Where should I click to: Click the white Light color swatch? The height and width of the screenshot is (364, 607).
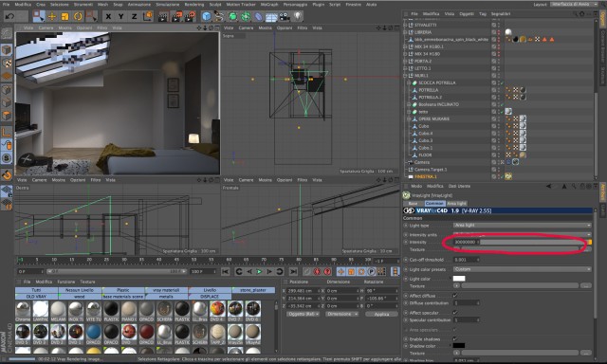pyautogui.click(x=459, y=279)
